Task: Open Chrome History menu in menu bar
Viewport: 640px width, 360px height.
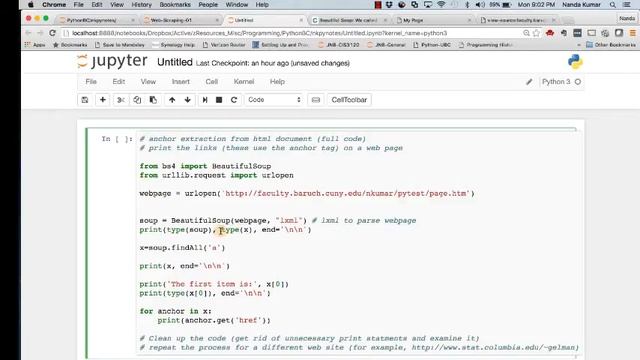Action: click(x=141, y=4)
